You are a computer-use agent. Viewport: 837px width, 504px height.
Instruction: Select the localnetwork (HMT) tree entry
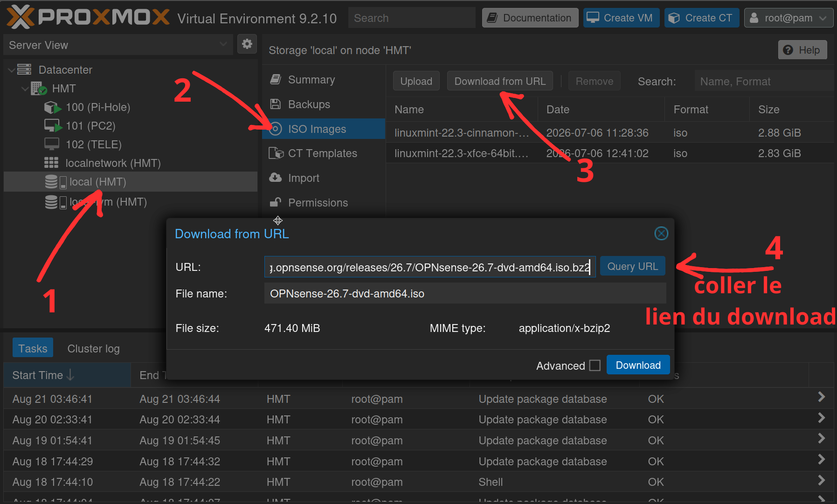[x=131, y=163]
